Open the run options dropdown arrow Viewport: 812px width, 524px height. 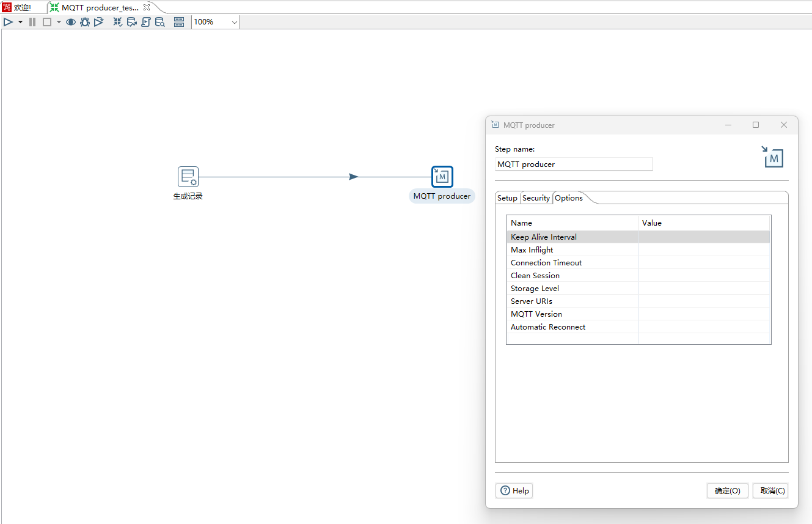tap(20, 22)
